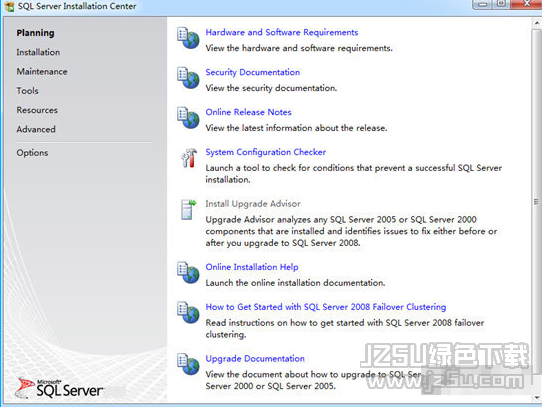Click the globe icon beside Security Documentation
The height and width of the screenshot is (407, 542).
(x=188, y=78)
